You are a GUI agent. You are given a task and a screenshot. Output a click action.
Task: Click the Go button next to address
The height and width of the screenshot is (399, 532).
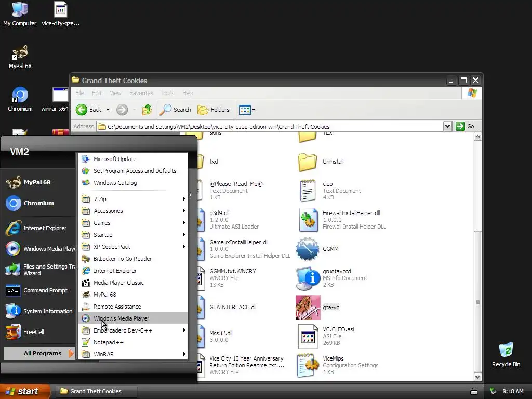[465, 126]
